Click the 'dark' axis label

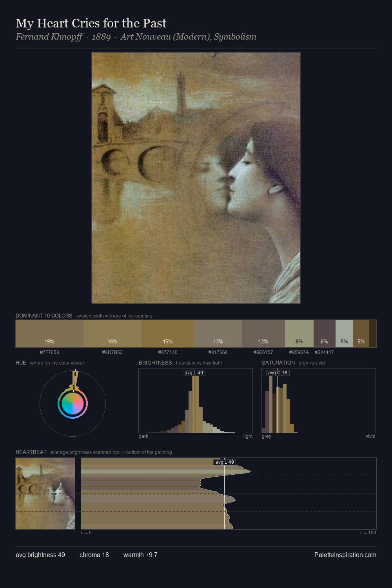coord(143,436)
